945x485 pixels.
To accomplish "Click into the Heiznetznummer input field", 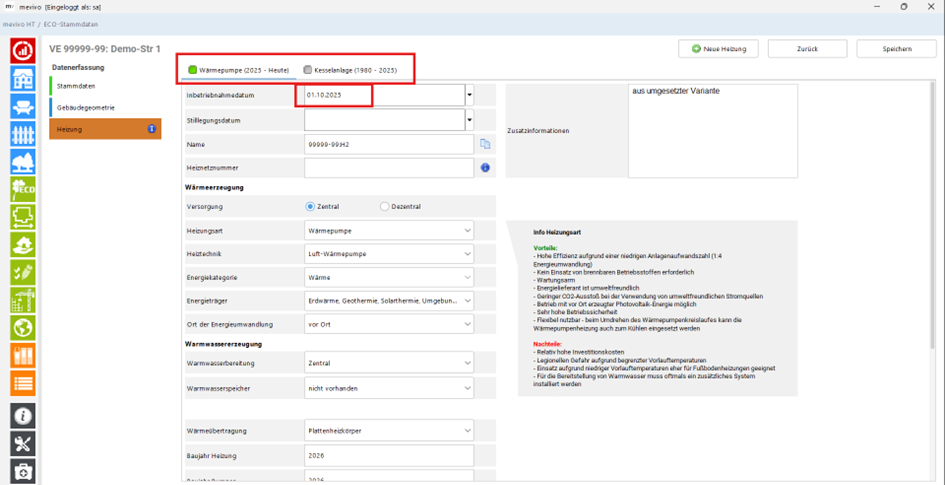I will (389, 167).
